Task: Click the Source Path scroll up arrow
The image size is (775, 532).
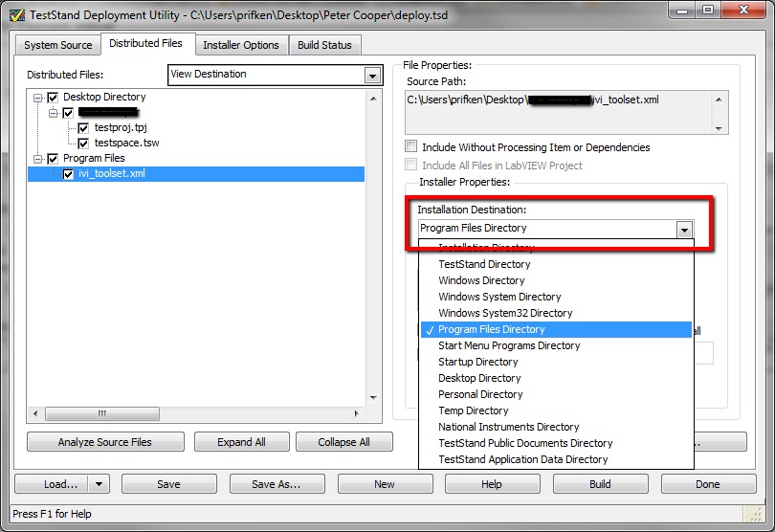Action: (x=720, y=100)
